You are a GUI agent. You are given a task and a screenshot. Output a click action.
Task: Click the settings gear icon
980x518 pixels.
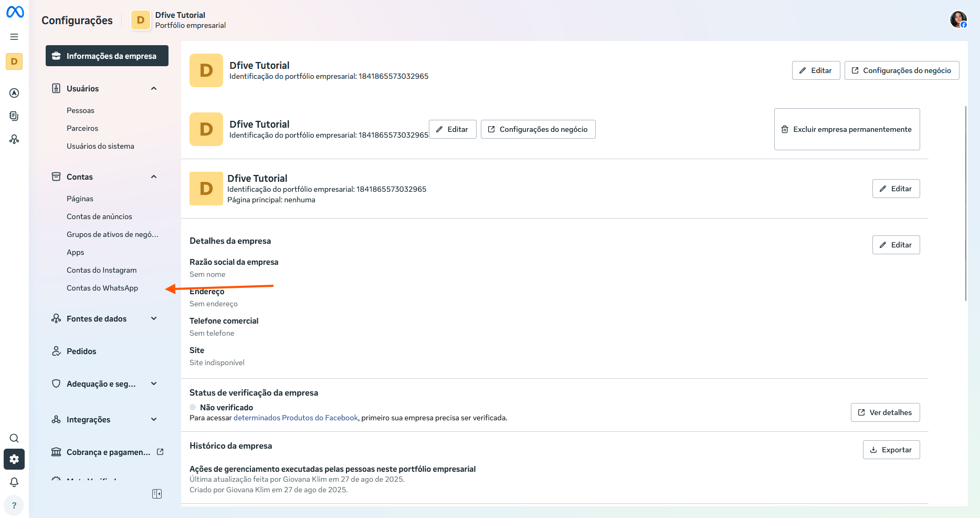(14, 459)
